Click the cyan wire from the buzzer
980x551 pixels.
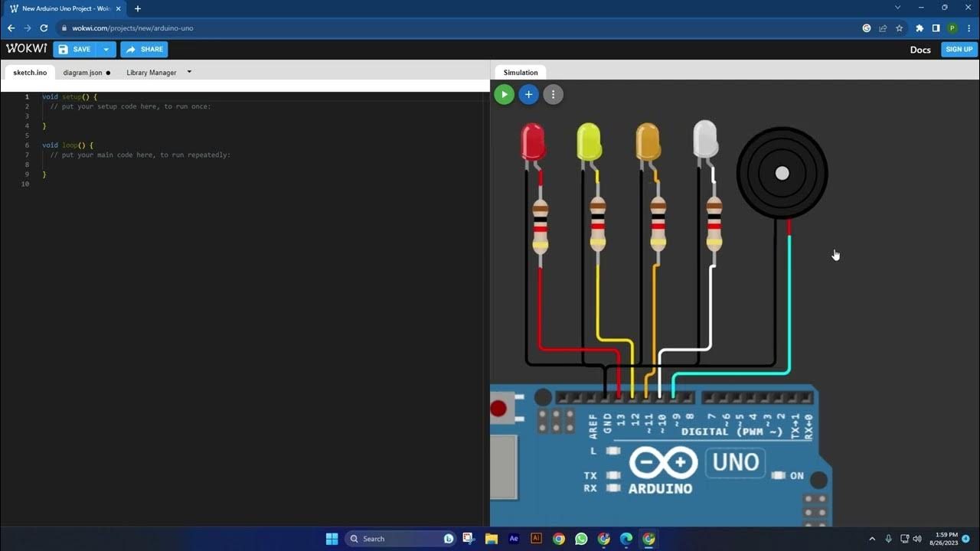point(789,306)
